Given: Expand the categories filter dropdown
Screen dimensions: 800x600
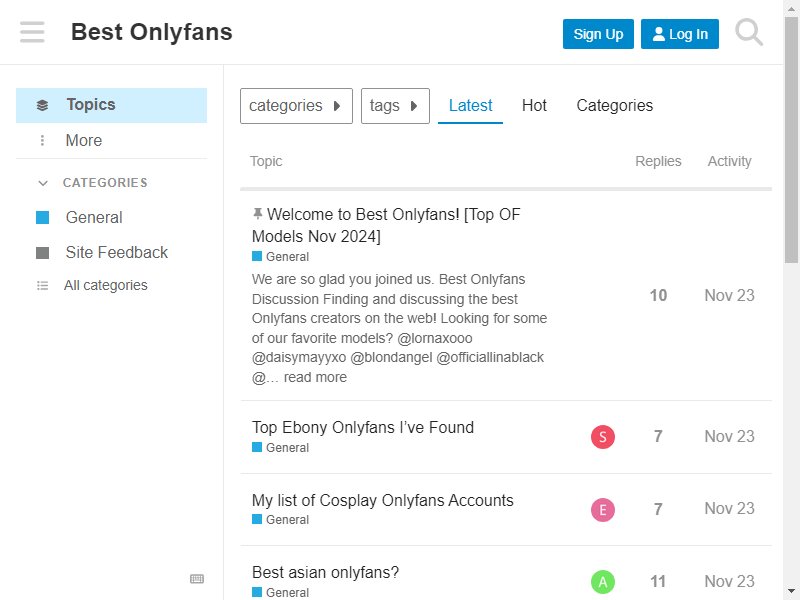Looking at the screenshot, I should coord(296,106).
